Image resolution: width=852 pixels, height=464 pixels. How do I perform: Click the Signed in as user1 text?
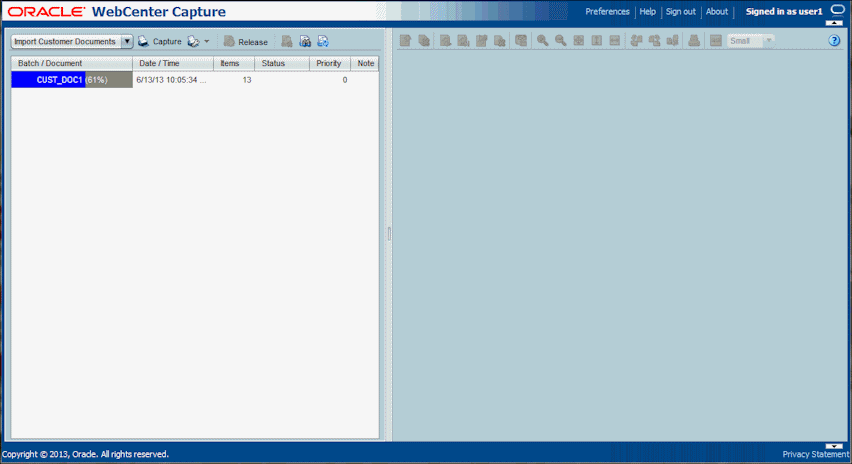pos(784,11)
